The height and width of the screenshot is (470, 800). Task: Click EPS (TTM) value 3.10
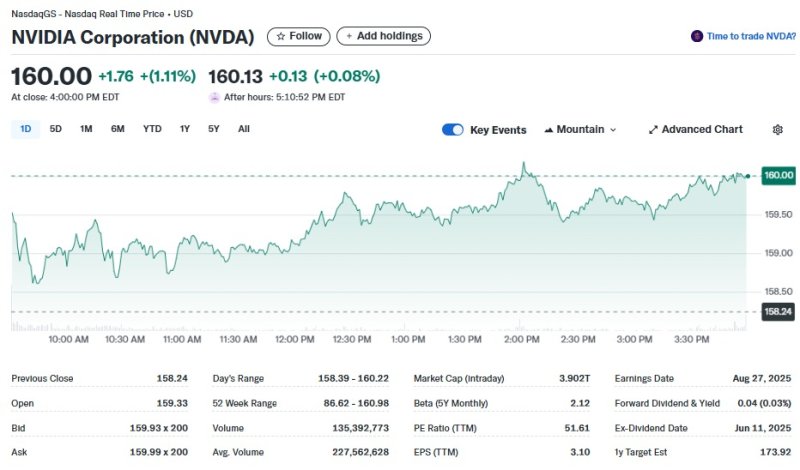[580, 452]
